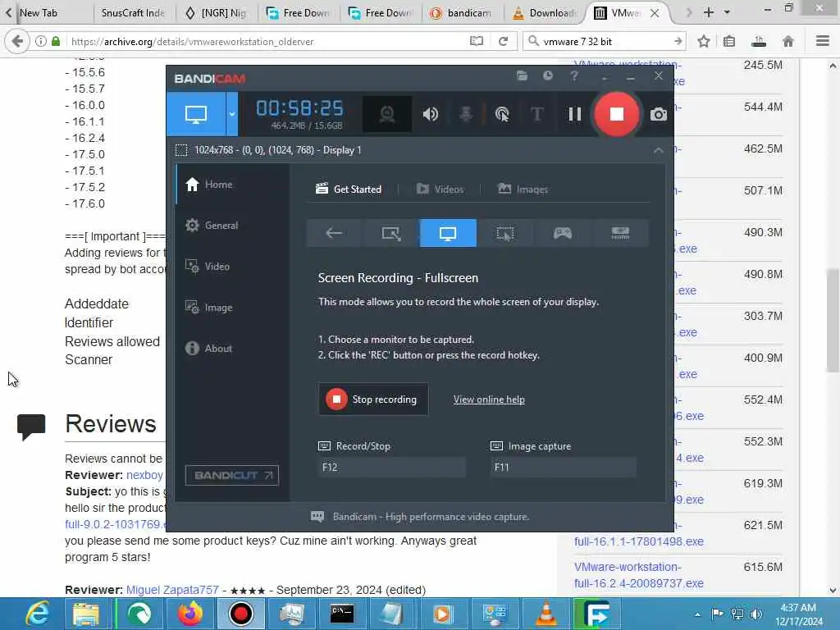Toggle the microphone icon in Bandicam
Screen dimensions: 840x630
pos(466,113)
